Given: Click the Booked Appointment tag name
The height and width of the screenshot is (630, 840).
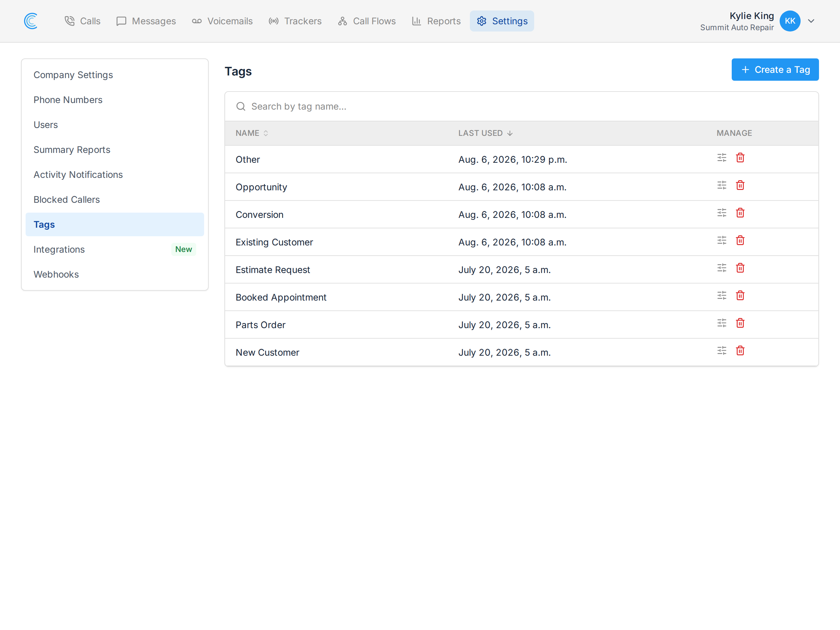Looking at the screenshot, I should pos(281,297).
